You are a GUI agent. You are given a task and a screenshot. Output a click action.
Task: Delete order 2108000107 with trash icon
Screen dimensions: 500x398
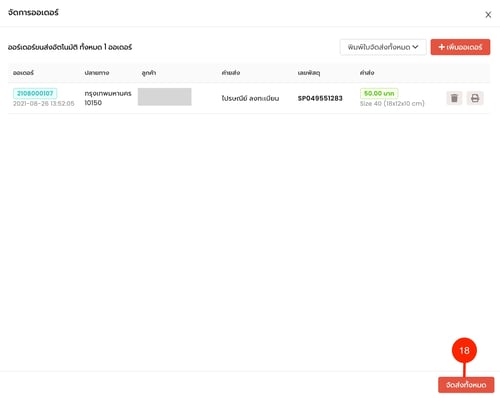tap(454, 98)
